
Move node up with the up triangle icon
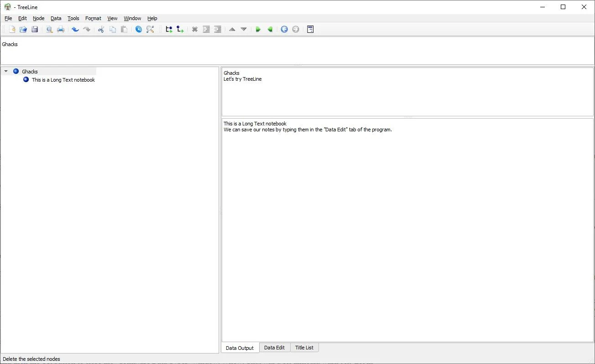[232, 29]
